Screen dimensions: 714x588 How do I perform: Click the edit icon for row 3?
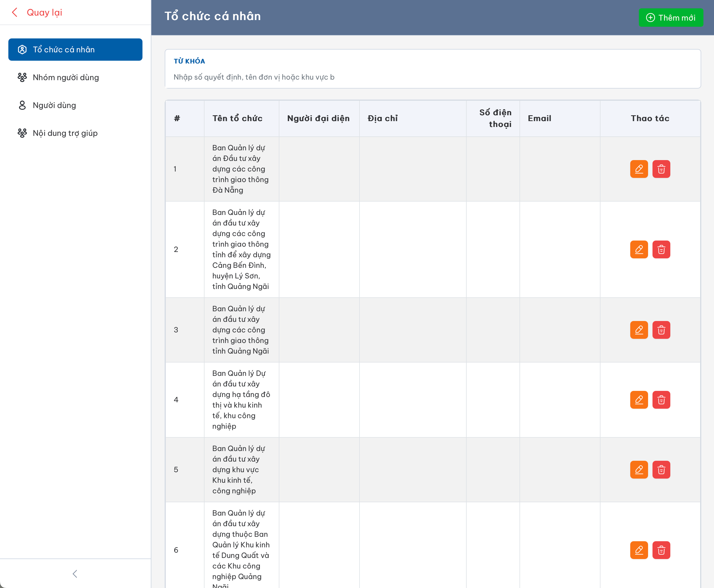pos(639,330)
